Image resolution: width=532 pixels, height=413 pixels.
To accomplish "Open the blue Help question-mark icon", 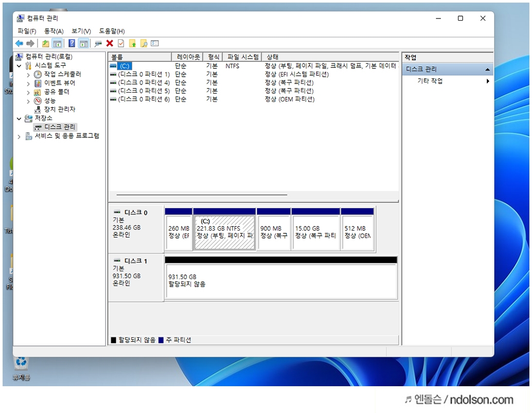I will point(72,43).
